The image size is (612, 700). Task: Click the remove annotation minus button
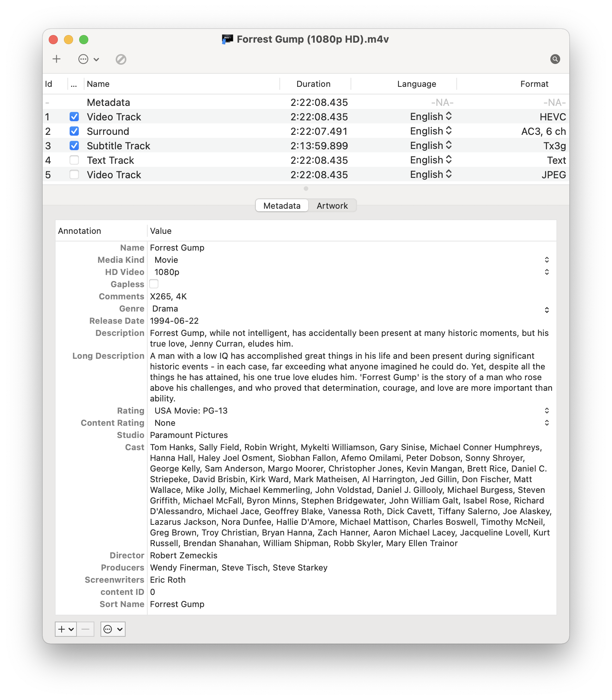pos(86,629)
